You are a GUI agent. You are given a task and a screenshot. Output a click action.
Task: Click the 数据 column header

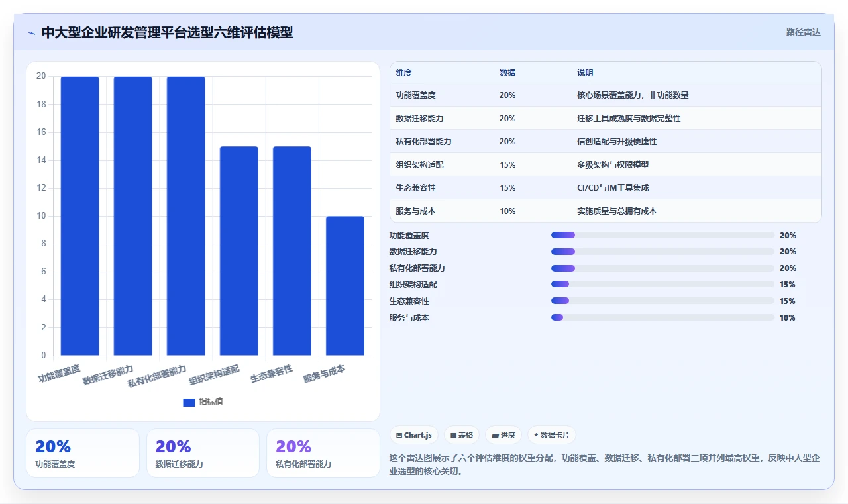(507, 72)
